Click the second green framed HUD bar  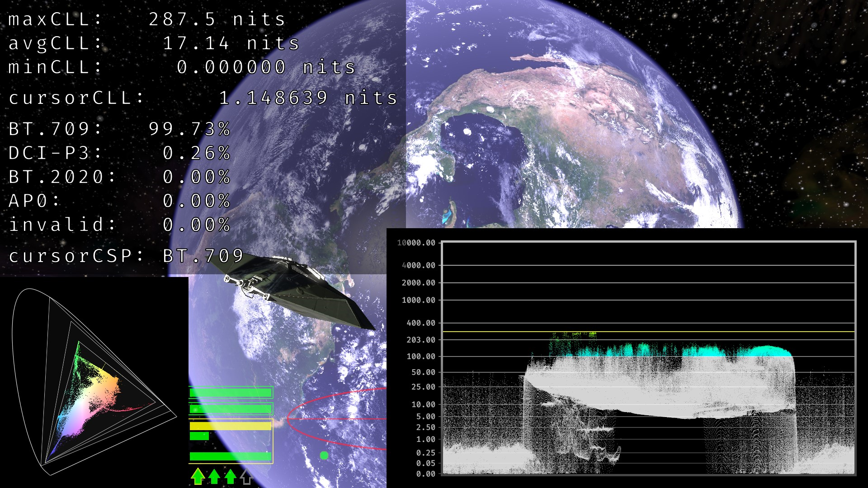[231, 409]
